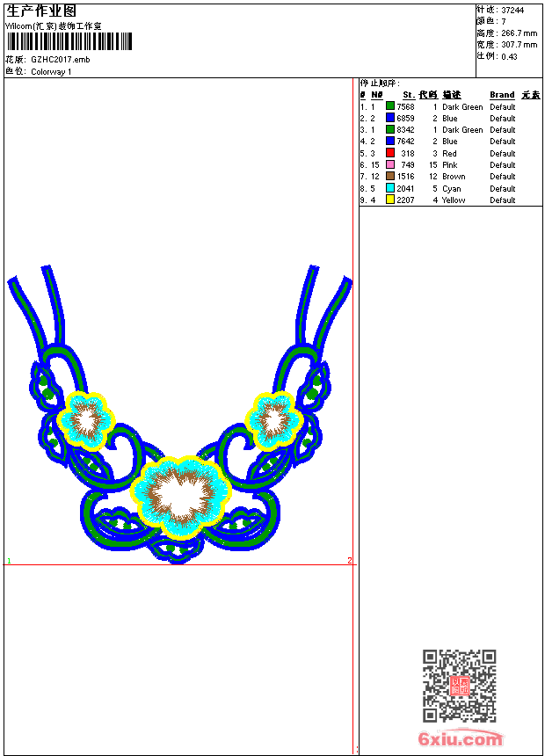This screenshot has height=756, width=545.
Task: Click the "生产作业图" title
Action: (x=41, y=11)
